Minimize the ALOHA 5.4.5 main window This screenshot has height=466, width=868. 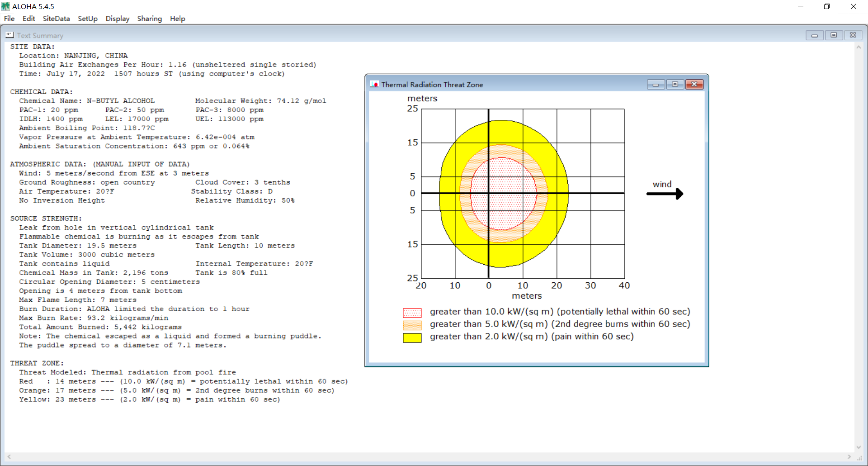[x=801, y=6]
